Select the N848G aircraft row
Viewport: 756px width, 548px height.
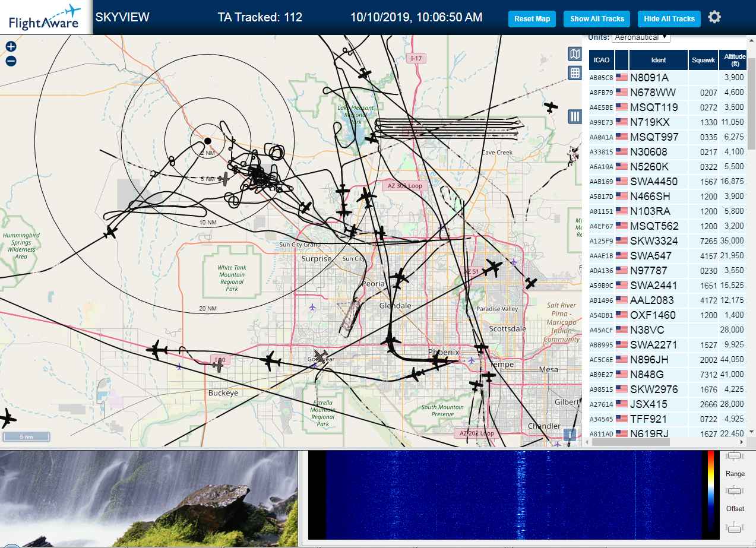click(x=668, y=374)
